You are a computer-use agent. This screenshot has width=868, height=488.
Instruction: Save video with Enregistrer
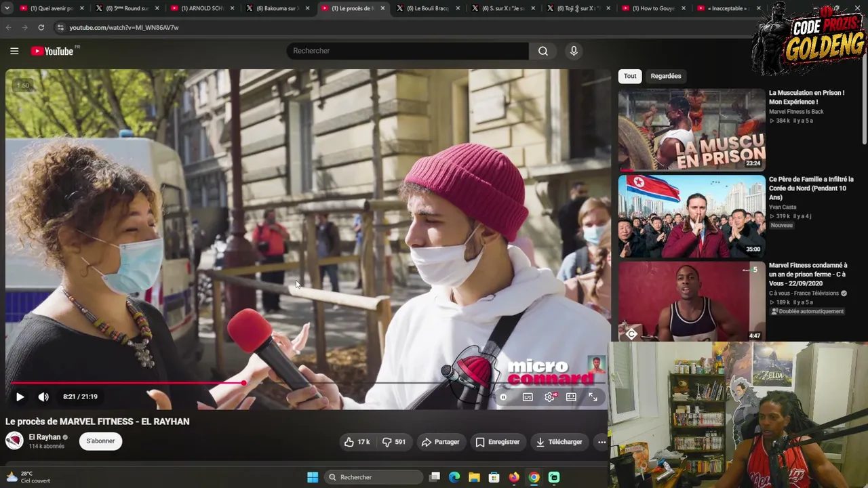point(498,442)
